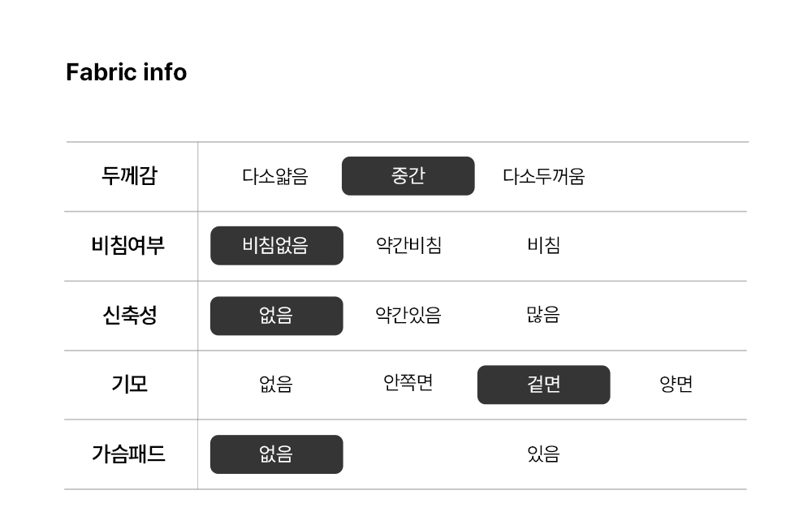Select the 겉면 fleece option
The height and width of the screenshot is (512, 812).
click(x=543, y=385)
